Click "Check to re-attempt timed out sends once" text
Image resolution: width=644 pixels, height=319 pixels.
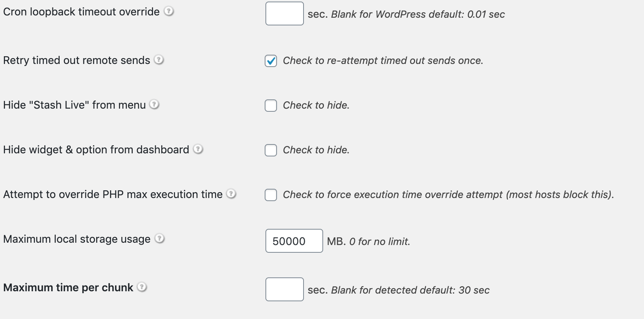(x=383, y=60)
